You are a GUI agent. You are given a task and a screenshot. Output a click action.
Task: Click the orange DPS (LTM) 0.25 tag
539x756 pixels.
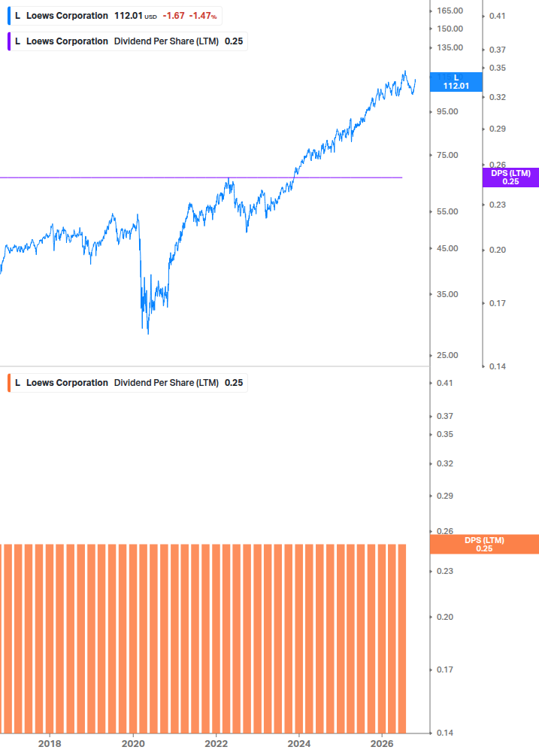coord(484,545)
